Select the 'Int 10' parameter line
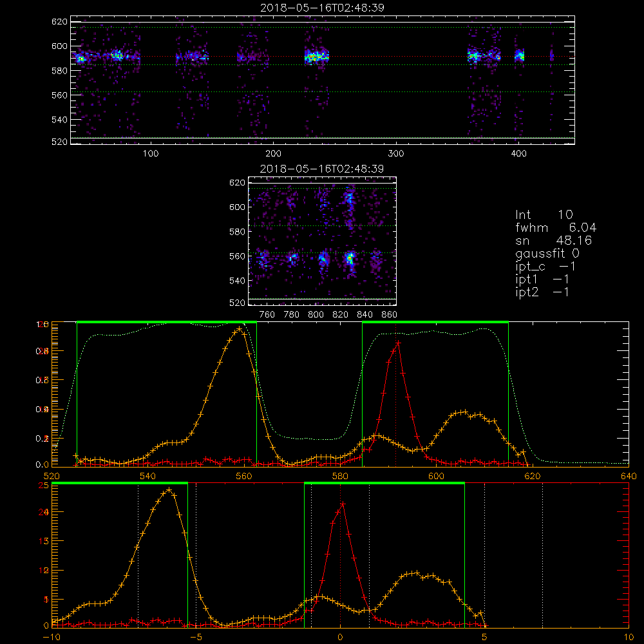The width and height of the screenshot is (644, 644). 544,214
